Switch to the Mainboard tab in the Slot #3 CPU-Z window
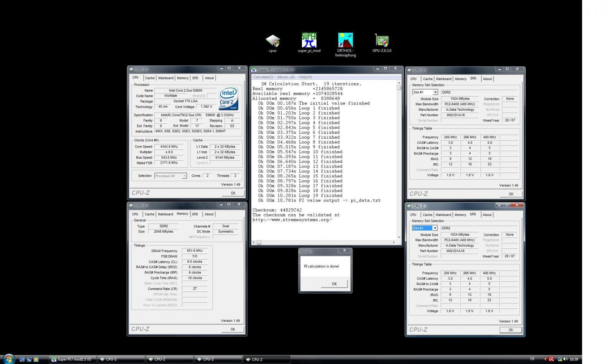Screen dimensions: 613x364 443,215
